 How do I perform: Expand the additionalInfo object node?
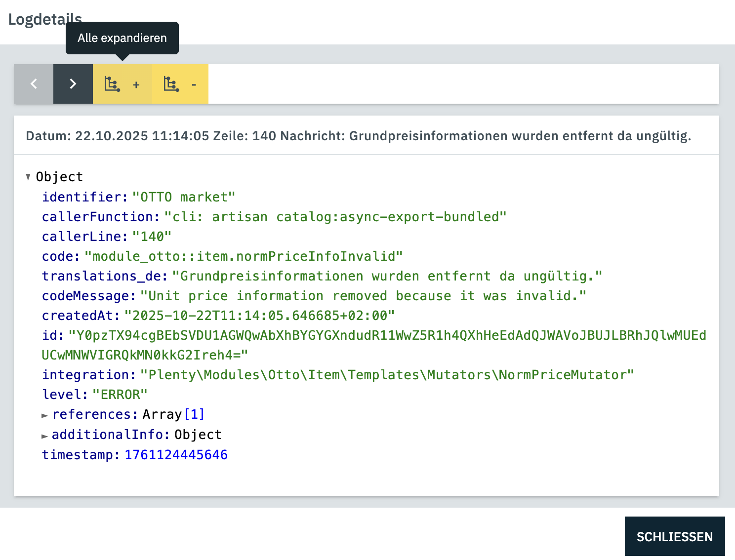click(x=45, y=436)
